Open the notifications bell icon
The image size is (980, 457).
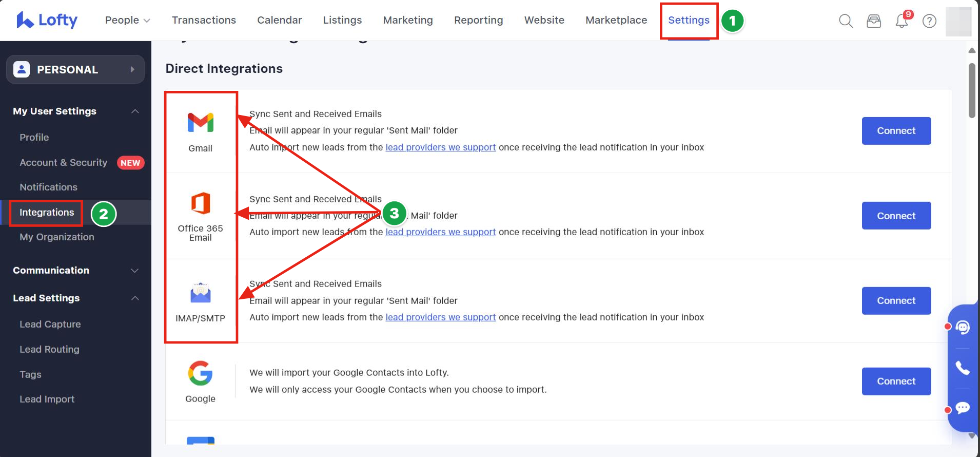901,21
